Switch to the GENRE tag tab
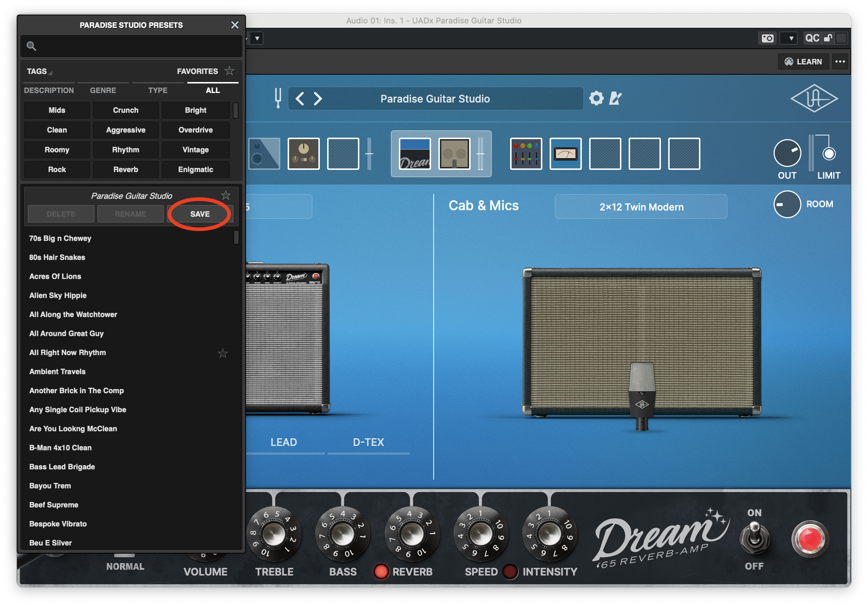Screen dimensions: 868x607 click(103, 90)
